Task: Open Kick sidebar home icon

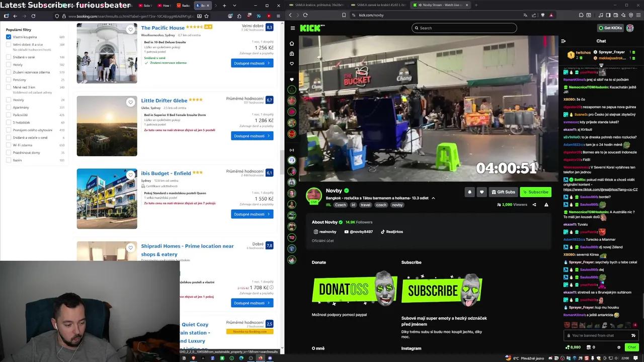Action: [x=292, y=44]
